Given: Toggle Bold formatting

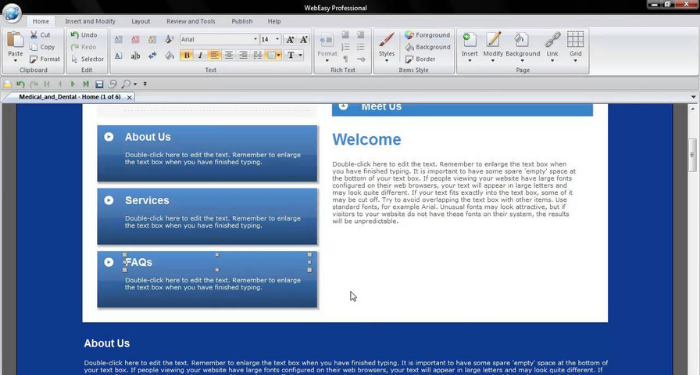Looking at the screenshot, I should [x=187, y=55].
